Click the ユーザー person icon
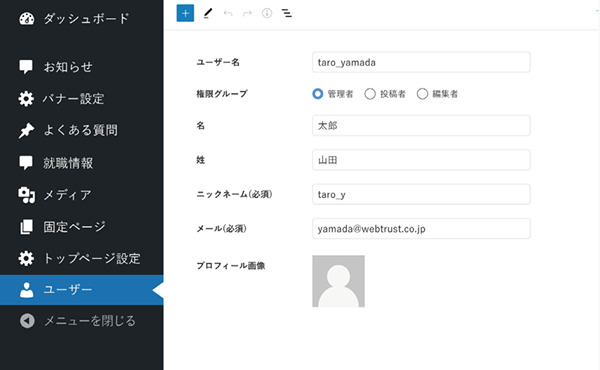 26,290
